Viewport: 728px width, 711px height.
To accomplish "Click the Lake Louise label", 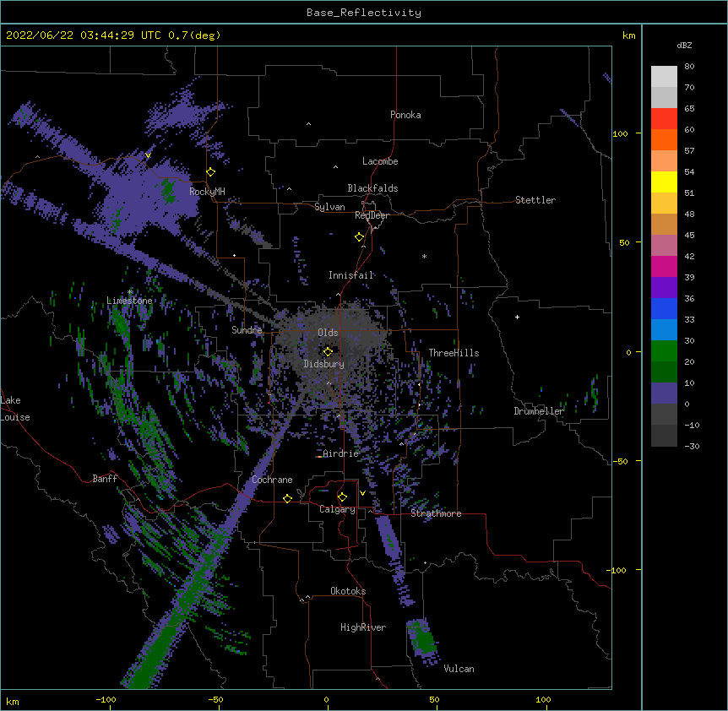I will pyautogui.click(x=15, y=409).
